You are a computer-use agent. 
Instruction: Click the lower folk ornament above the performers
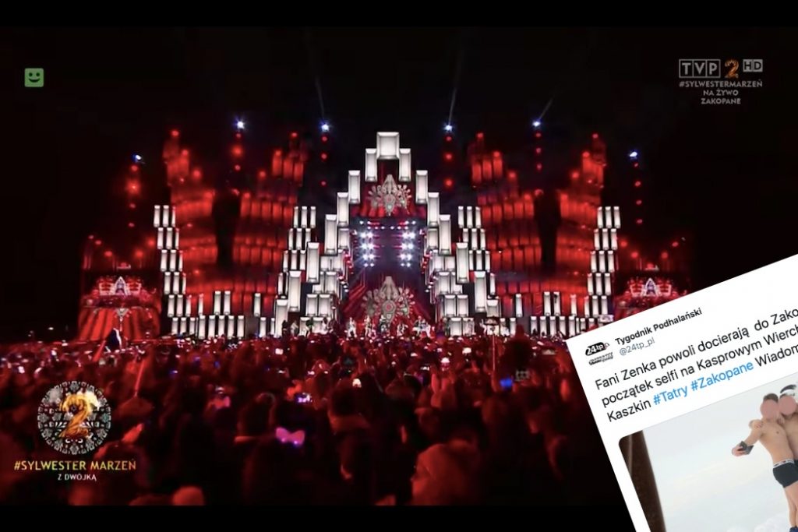[389, 300]
